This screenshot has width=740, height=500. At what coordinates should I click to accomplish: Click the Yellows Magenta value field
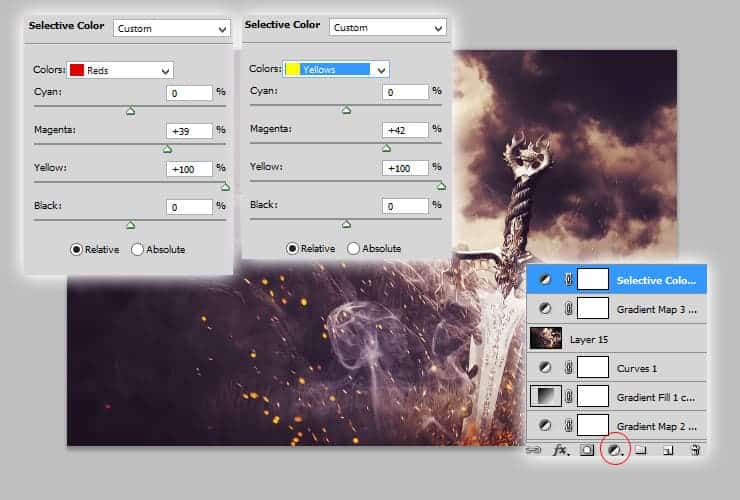(x=404, y=130)
